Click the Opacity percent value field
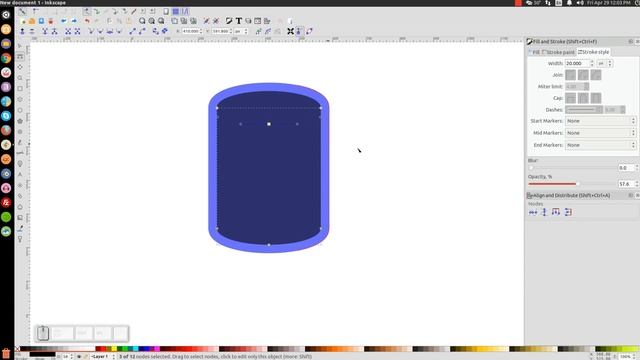This screenshot has width=640, height=360. 626,184
